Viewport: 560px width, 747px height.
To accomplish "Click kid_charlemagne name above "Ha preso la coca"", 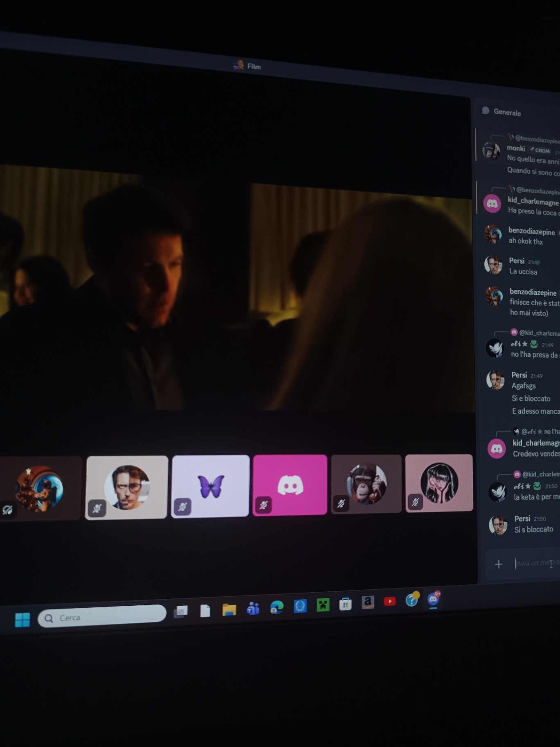I will pos(533,201).
